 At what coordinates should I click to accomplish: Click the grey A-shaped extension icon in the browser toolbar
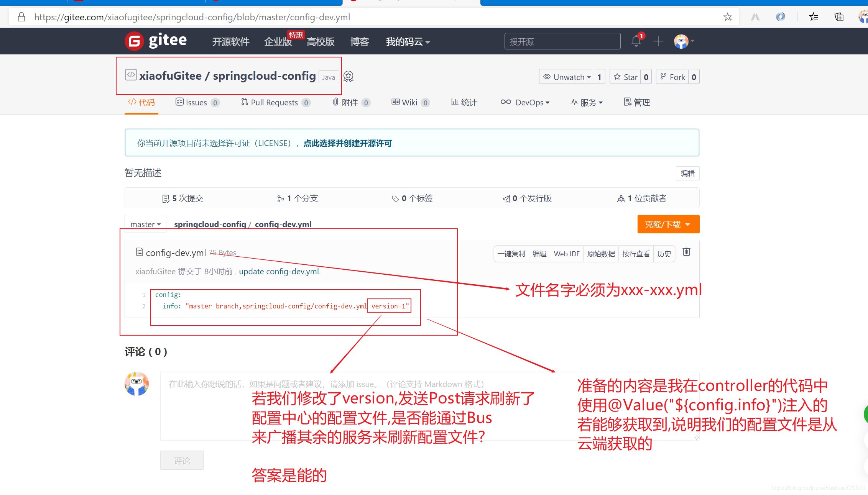755,17
